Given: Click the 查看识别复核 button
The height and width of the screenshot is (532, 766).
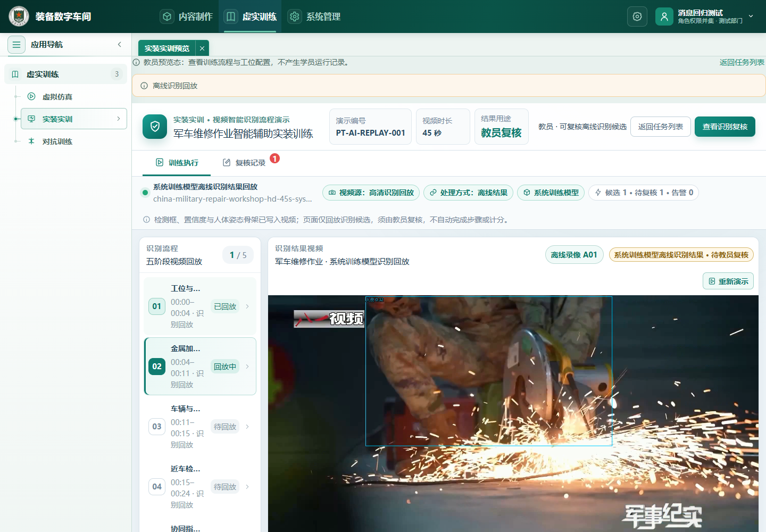Looking at the screenshot, I should pyautogui.click(x=725, y=127).
